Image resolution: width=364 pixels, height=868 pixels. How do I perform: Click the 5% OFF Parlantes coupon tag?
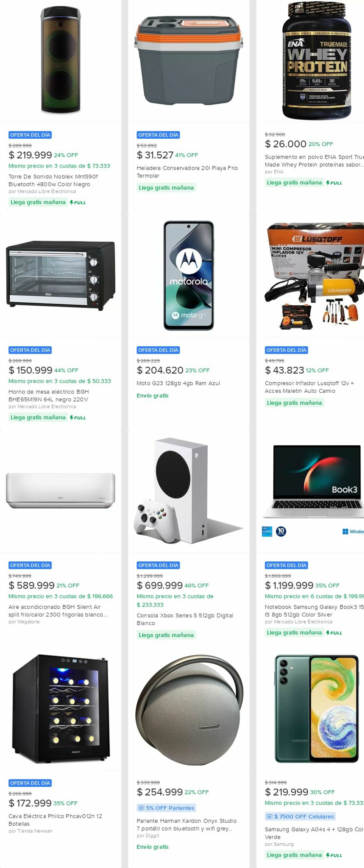pos(166,808)
